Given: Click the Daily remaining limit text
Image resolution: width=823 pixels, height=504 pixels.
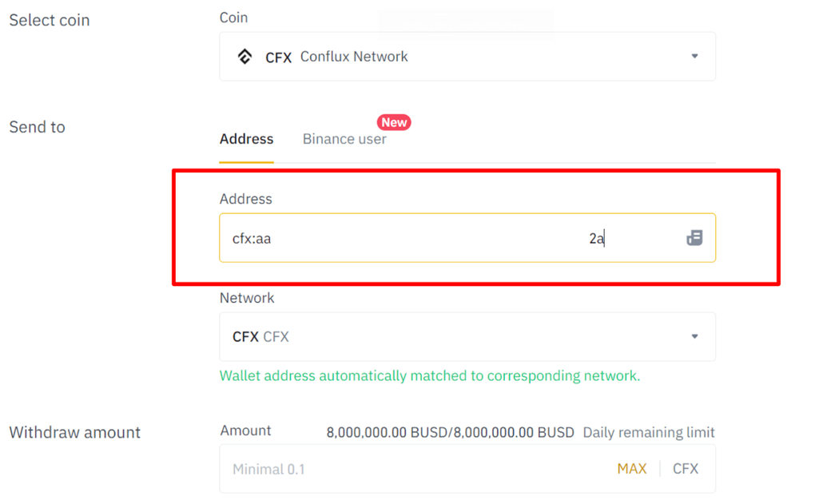Looking at the screenshot, I should pyautogui.click(x=648, y=431).
